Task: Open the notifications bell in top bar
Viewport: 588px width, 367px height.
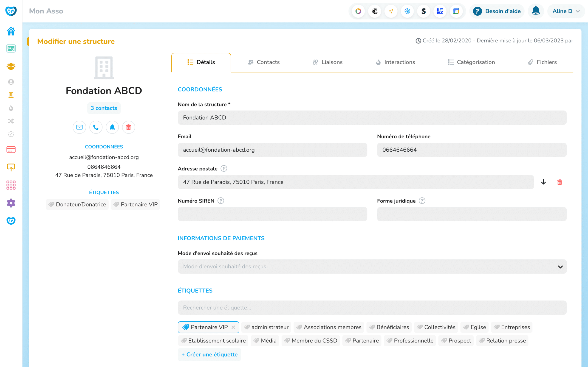Action: tap(536, 11)
